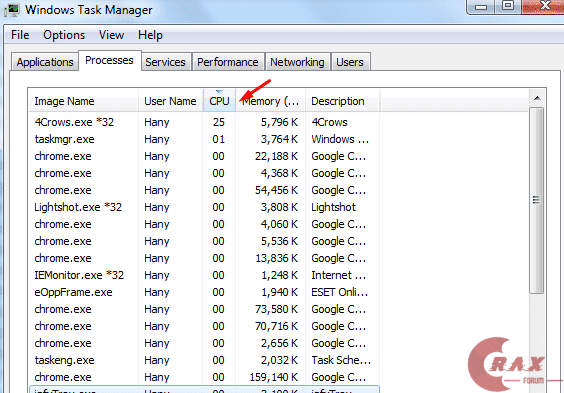This screenshot has height=393, width=564.
Task: Select chrome.exe using 73,580 K memory
Action: tap(204, 309)
